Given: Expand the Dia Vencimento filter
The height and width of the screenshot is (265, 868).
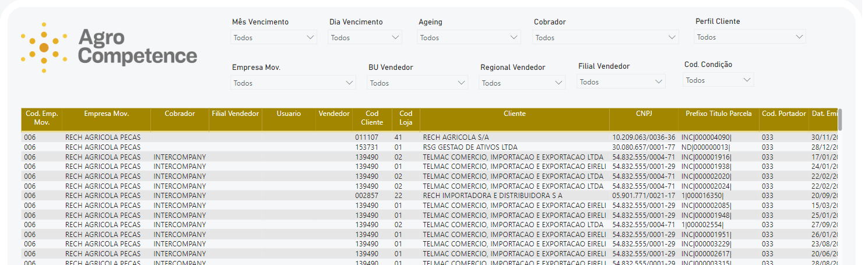Looking at the screenshot, I should 366,38.
